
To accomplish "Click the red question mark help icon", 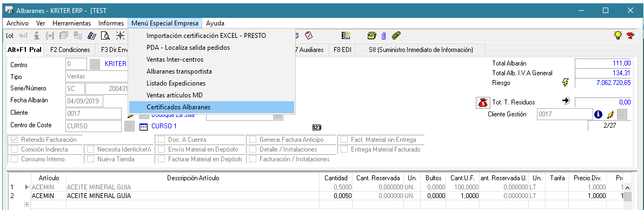I will pyautogui.click(x=630, y=36).
